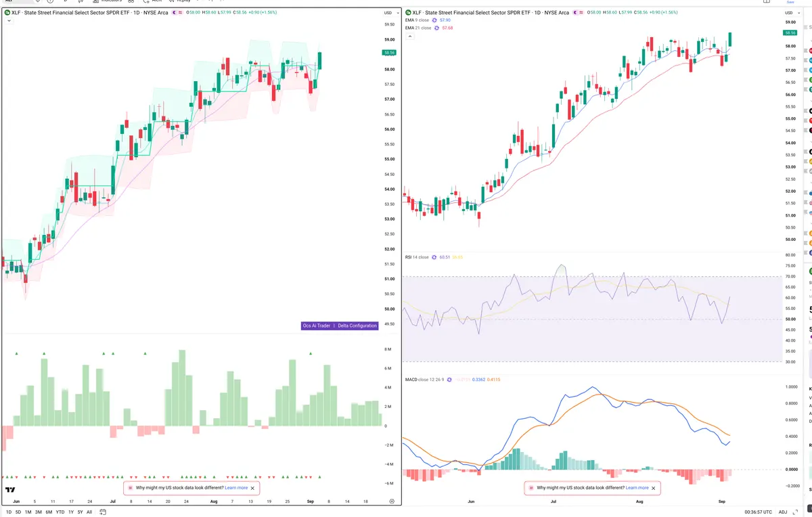Toggle ADJ adjusted data setting
The width and height of the screenshot is (812, 517).
coord(783,512)
